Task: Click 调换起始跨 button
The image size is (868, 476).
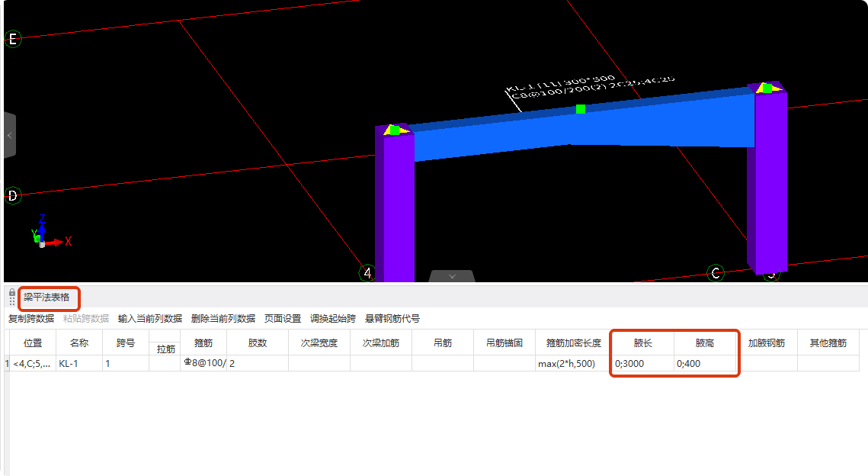Action: click(333, 319)
